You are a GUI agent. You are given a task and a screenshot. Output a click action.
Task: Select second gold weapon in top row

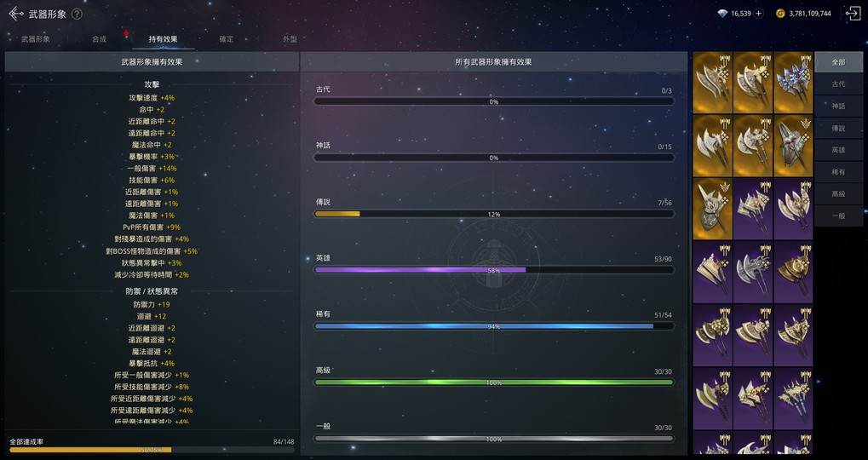(753, 83)
